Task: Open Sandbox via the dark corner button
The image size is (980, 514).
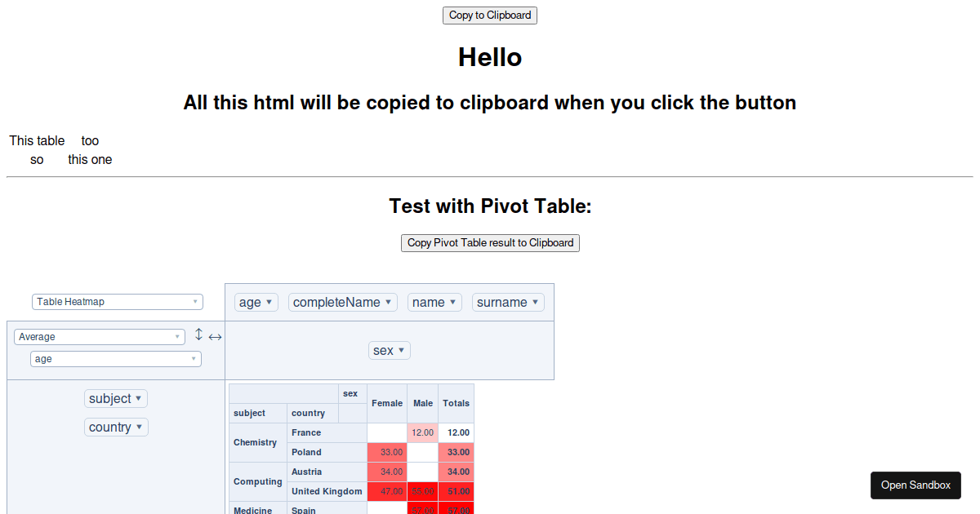Action: point(915,485)
